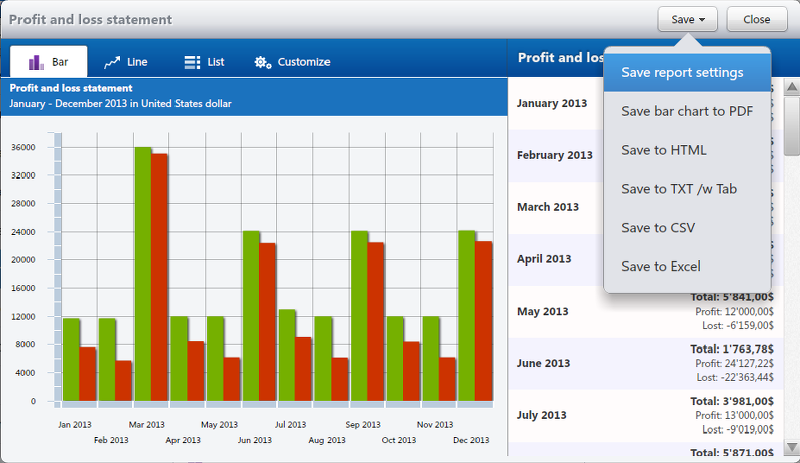Select the January 2013 row
Viewport: 800px width, 463px height.
click(645, 104)
